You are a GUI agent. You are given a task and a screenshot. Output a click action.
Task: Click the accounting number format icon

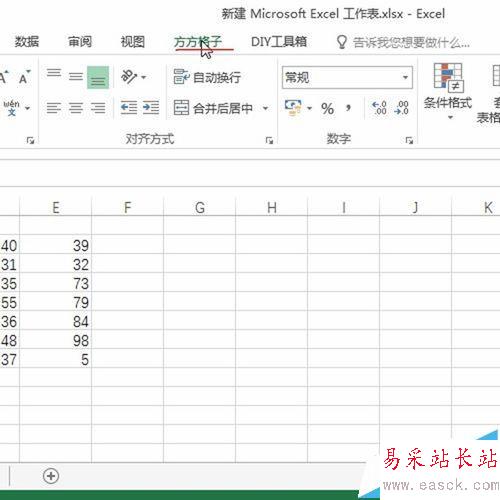293,108
